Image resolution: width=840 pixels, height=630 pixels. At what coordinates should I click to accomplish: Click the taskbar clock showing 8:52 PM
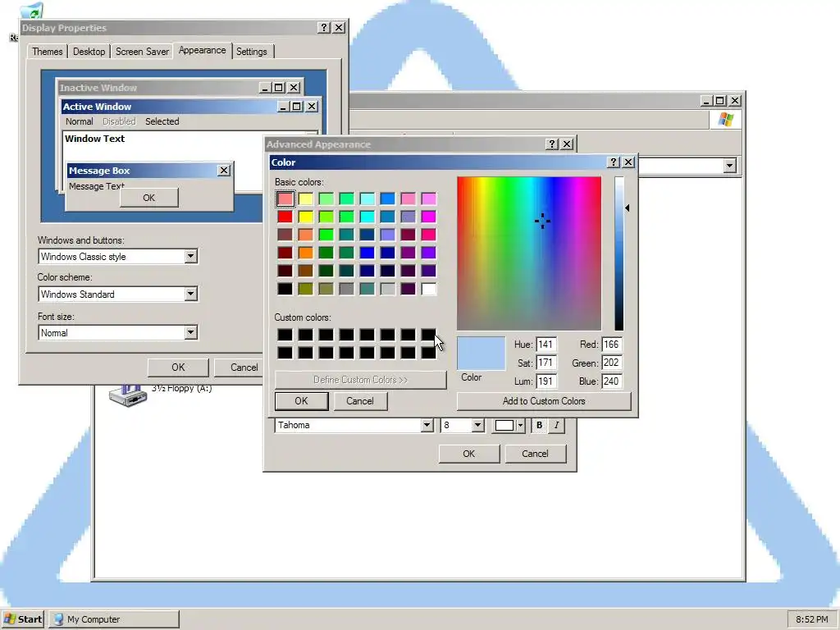pos(811,619)
